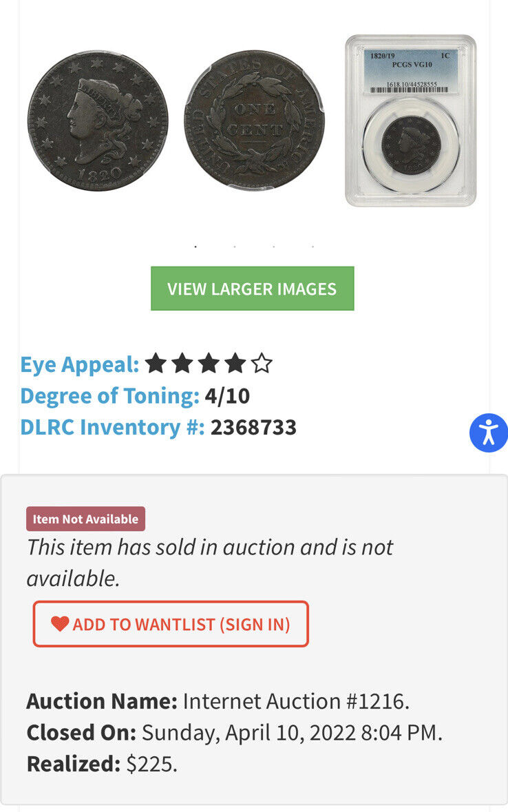
Task: Select the first image carousel dot
Action: (195, 246)
